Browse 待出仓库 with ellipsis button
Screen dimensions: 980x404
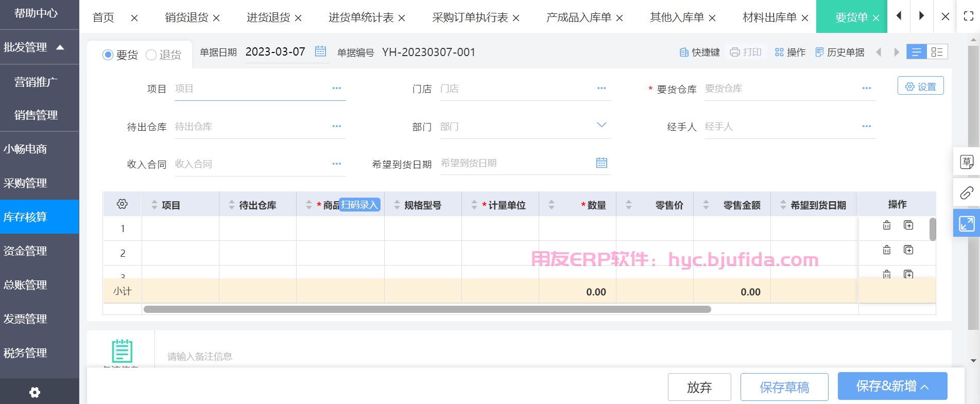(x=337, y=127)
